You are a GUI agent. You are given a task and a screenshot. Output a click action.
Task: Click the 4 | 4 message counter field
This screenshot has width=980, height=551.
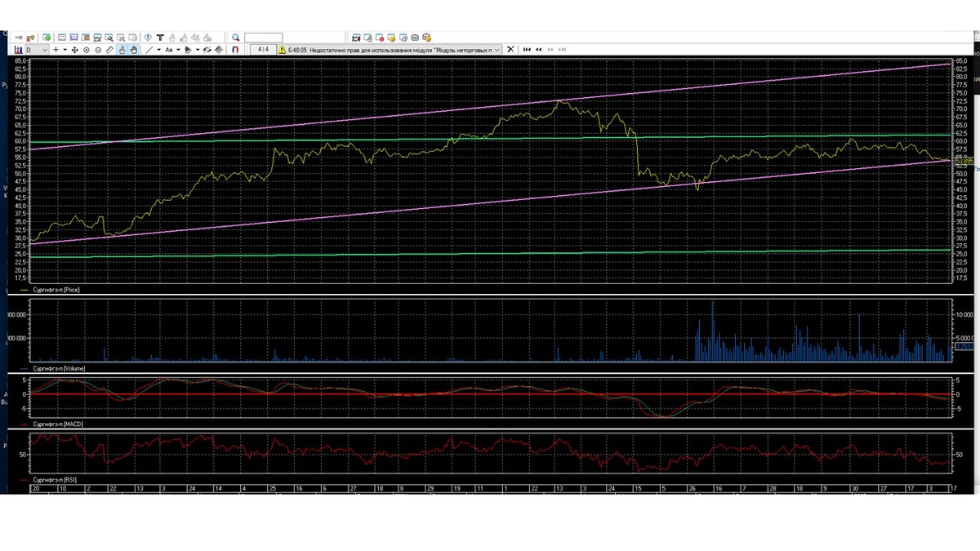(x=263, y=50)
